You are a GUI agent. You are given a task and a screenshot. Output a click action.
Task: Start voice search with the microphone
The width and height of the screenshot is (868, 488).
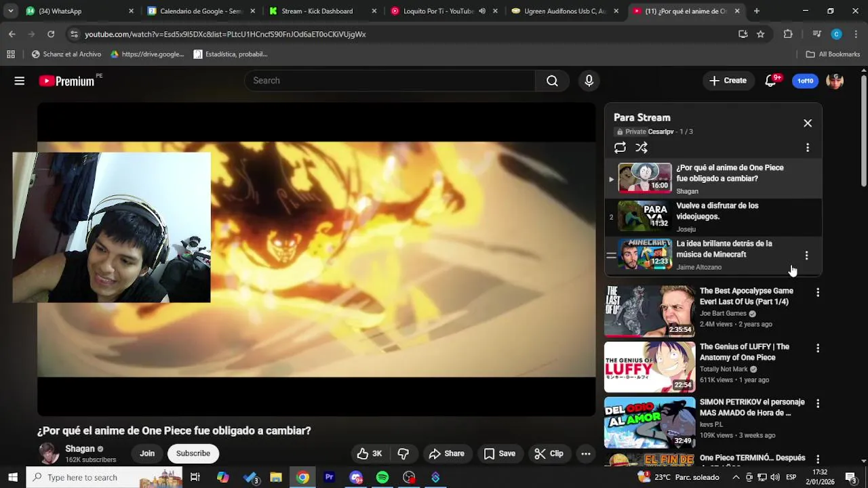point(589,81)
